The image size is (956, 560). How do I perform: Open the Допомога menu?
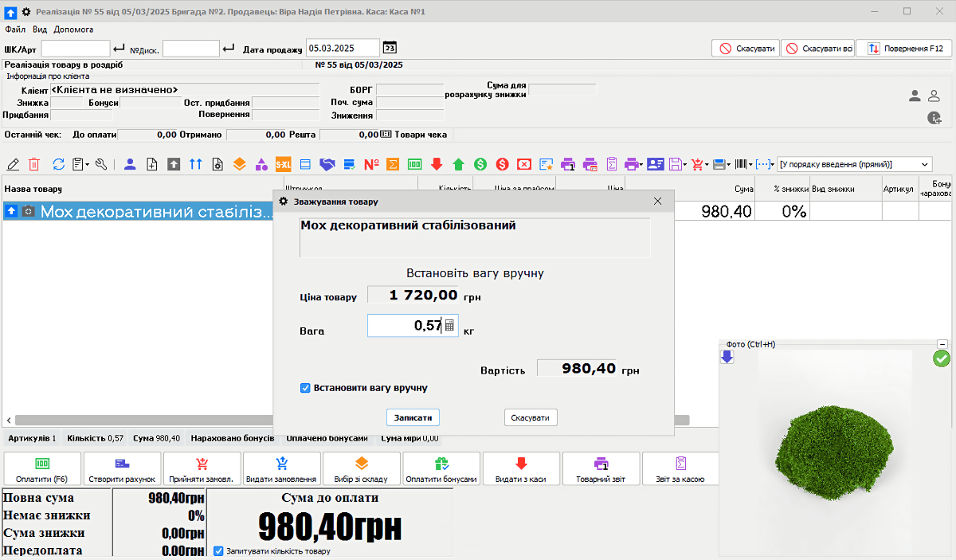73,29
